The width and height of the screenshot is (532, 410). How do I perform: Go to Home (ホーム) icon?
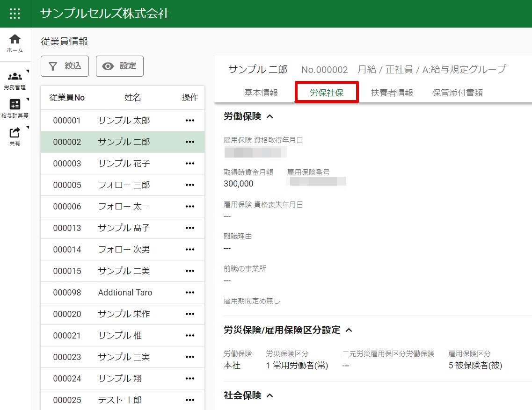point(15,43)
